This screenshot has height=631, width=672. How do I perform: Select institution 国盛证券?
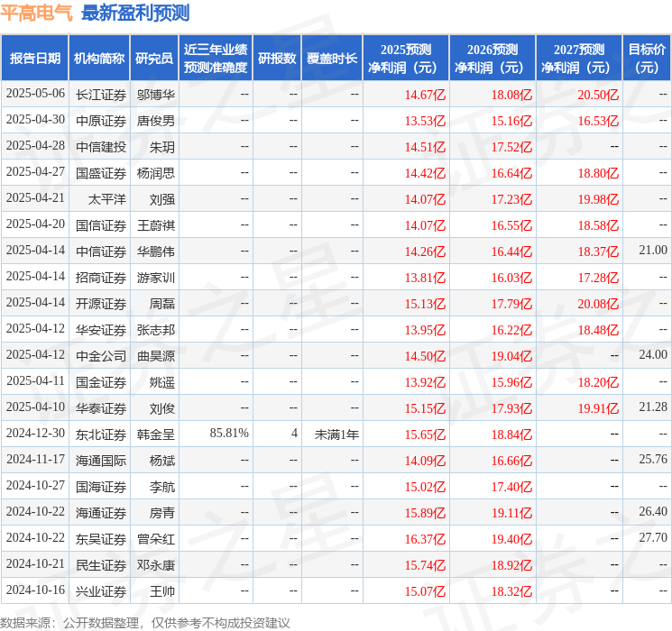[x=101, y=173]
